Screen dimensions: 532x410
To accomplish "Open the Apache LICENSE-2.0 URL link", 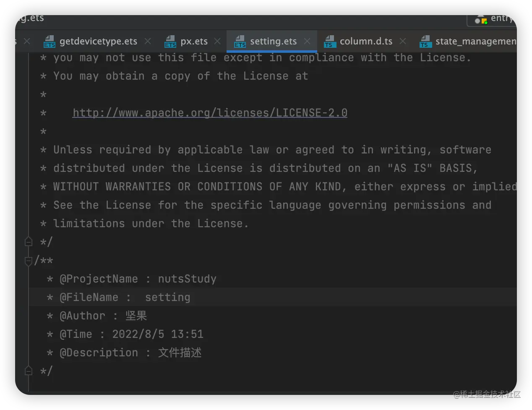I will tap(210, 113).
